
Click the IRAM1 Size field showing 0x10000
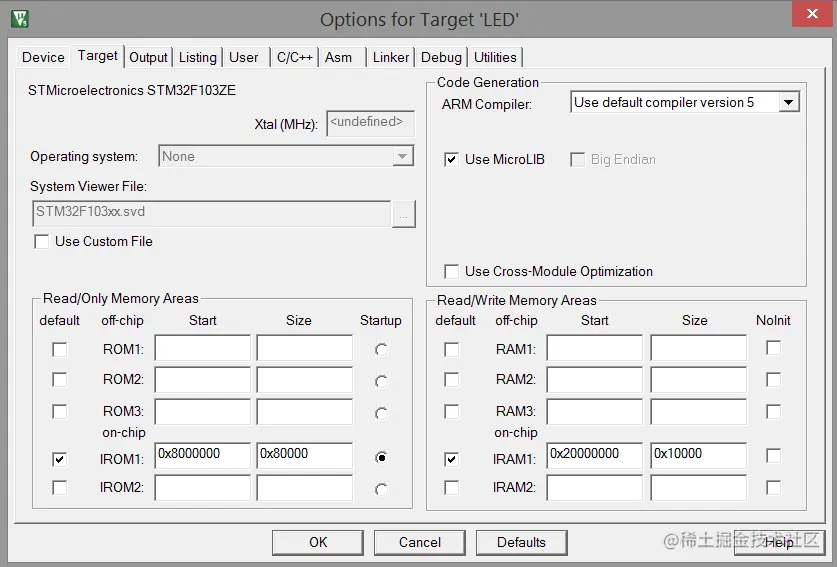[x=699, y=455]
